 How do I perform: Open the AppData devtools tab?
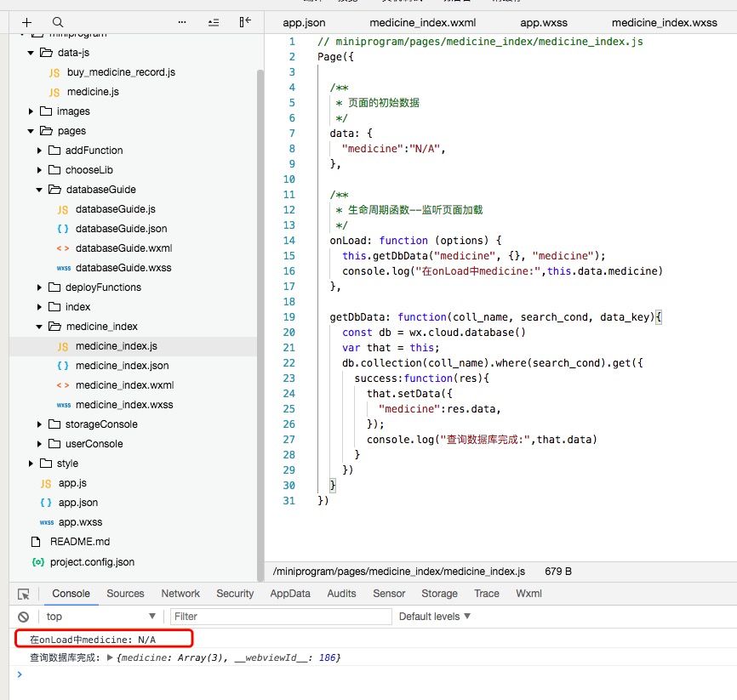point(290,594)
